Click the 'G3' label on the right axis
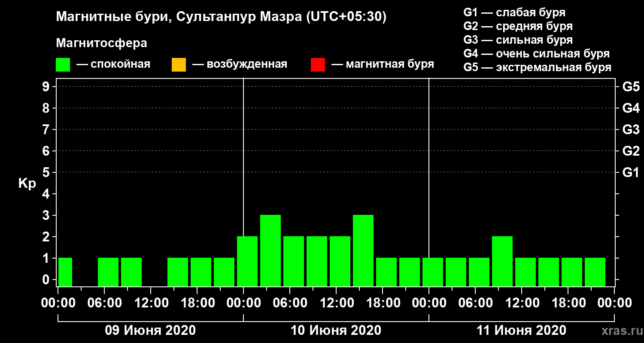Viewport: 644px width, 343px height. 631,129
